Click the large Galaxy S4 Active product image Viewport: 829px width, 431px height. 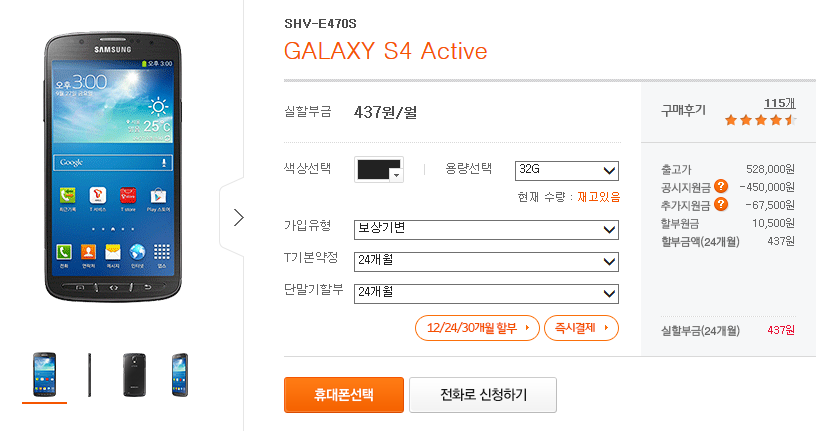113,167
